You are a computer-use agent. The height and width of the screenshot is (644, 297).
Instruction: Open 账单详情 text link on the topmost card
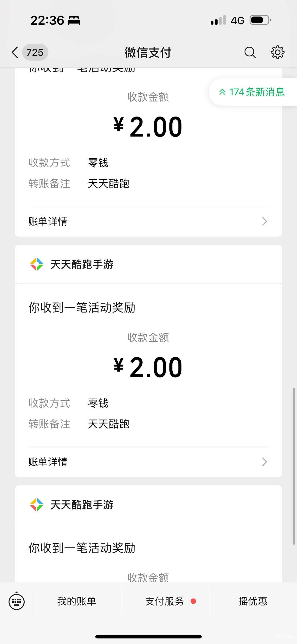[48, 221]
